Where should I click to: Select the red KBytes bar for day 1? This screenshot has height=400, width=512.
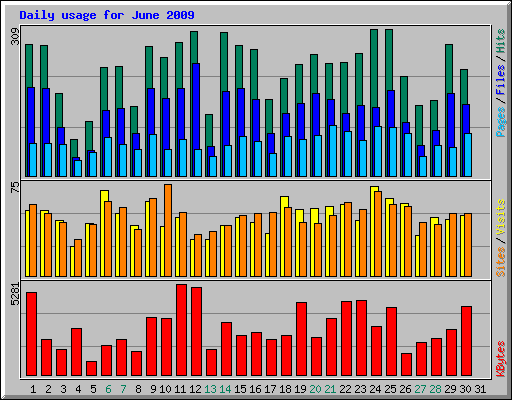click(x=31, y=334)
